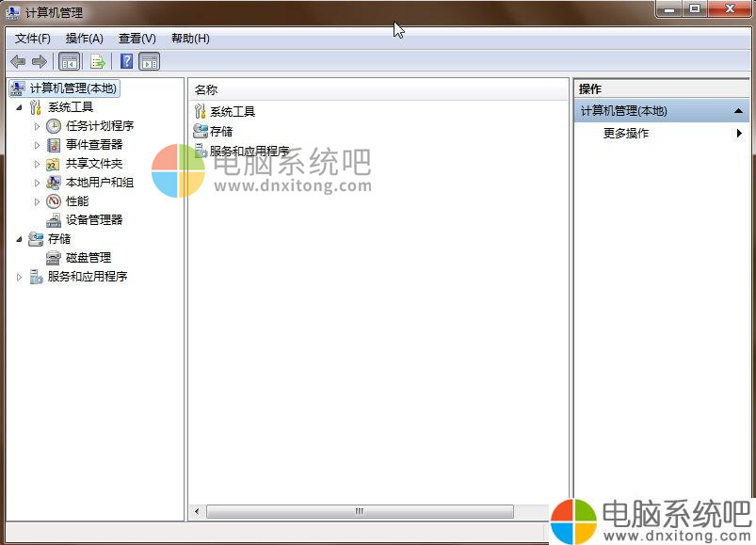The width and height of the screenshot is (756, 545).
Task: Collapse the 系统工具 tree node
Action: tap(19, 107)
